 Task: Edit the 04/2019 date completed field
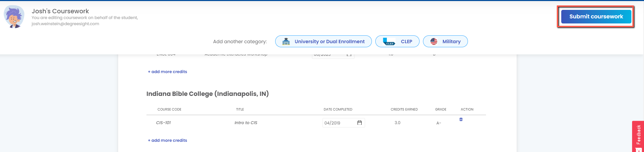(x=337, y=123)
